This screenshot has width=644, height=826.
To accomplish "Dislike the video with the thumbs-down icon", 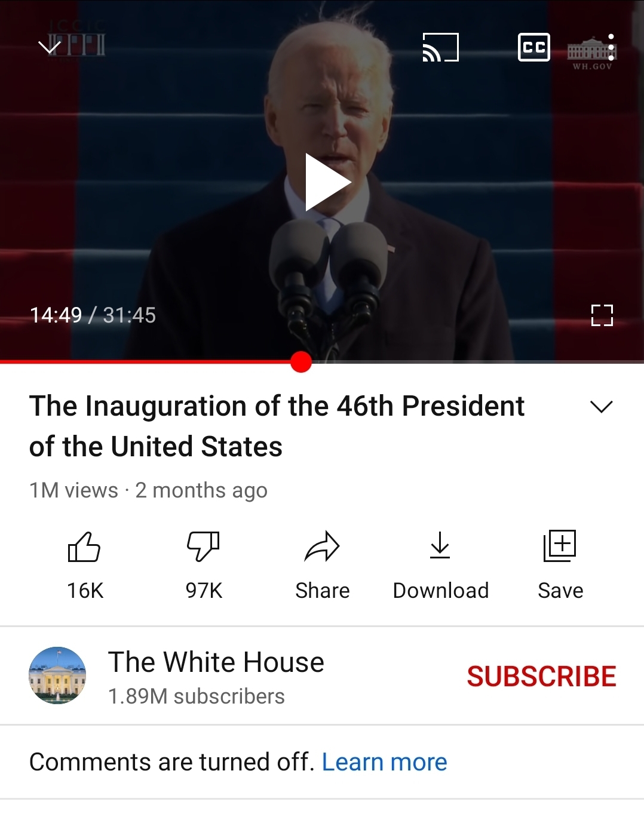I will click(203, 546).
